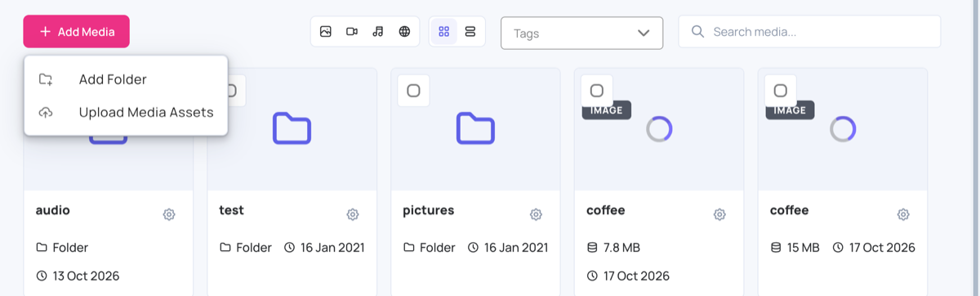Click the test card's 16 Jan 2021 date
The height and width of the screenshot is (296, 980).
(332, 248)
